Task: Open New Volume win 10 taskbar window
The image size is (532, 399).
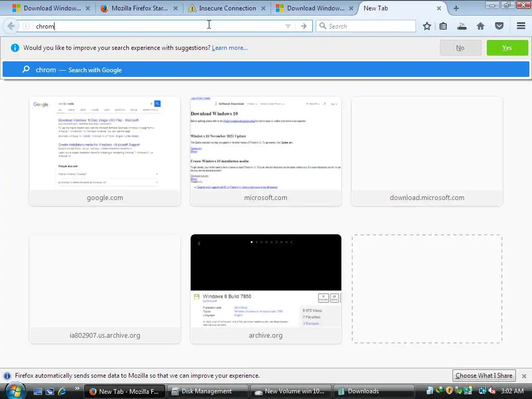Action: click(x=290, y=391)
